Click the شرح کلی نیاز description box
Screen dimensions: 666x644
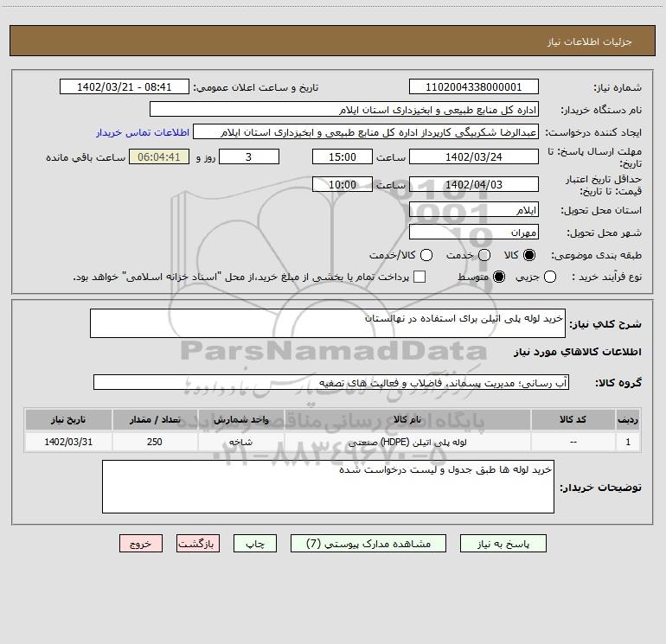coord(328,323)
